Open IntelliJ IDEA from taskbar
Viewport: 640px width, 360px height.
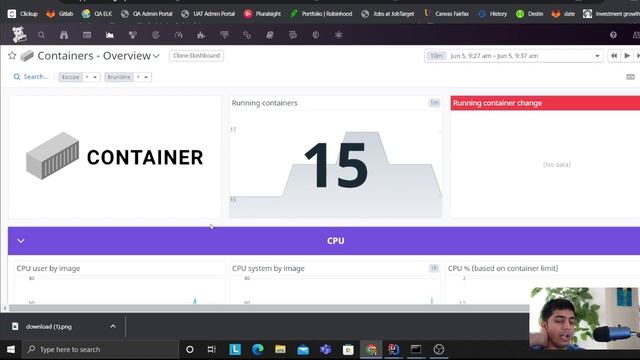click(x=393, y=349)
